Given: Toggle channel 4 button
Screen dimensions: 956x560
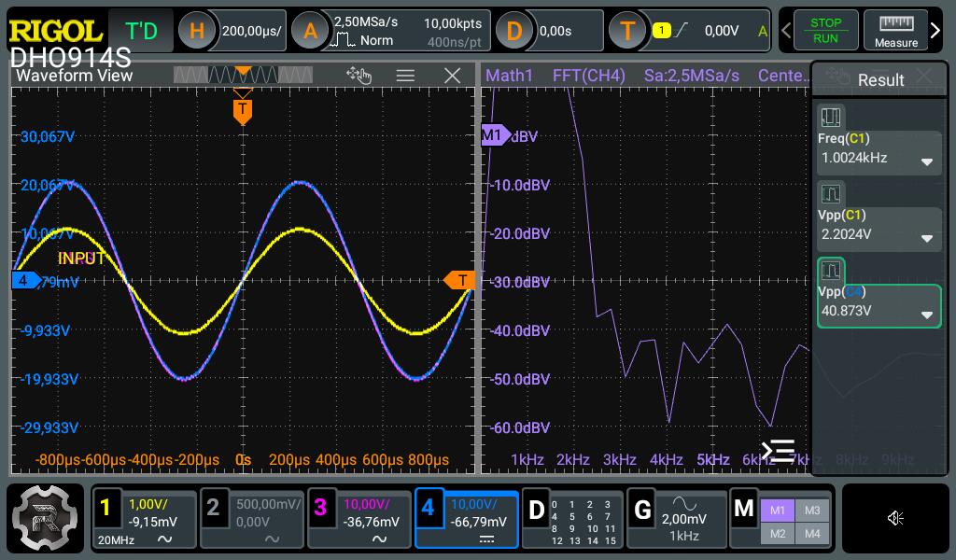Looking at the screenshot, I should click(x=428, y=507).
